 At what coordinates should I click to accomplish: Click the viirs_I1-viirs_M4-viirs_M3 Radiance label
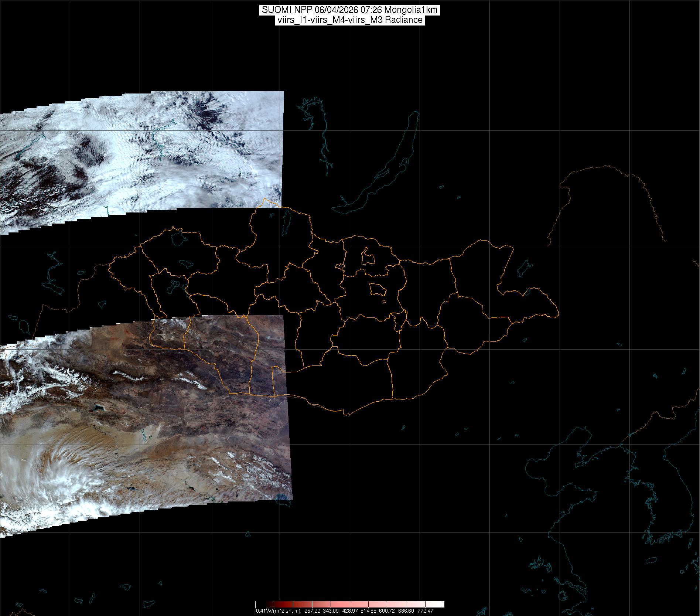pyautogui.click(x=349, y=20)
